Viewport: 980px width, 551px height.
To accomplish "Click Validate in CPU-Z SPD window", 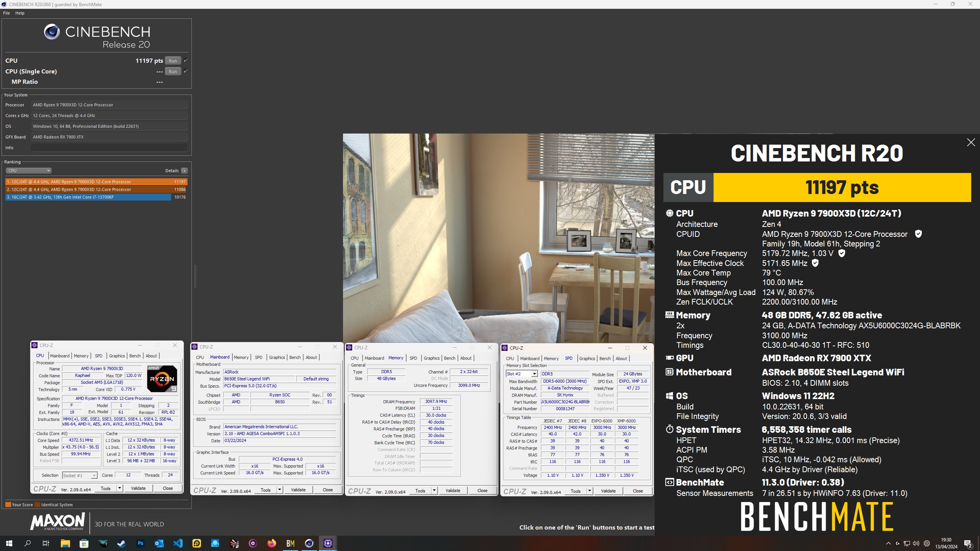I will coord(608,491).
